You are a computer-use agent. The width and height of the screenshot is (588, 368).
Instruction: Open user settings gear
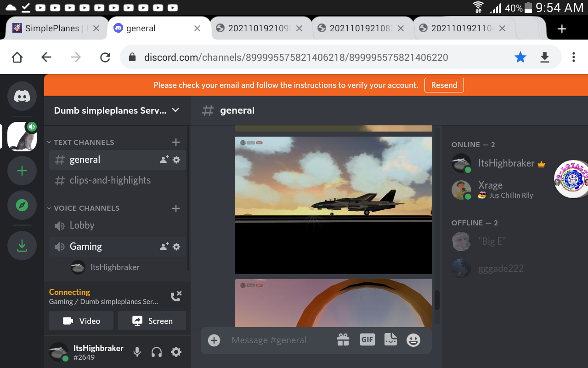click(176, 352)
